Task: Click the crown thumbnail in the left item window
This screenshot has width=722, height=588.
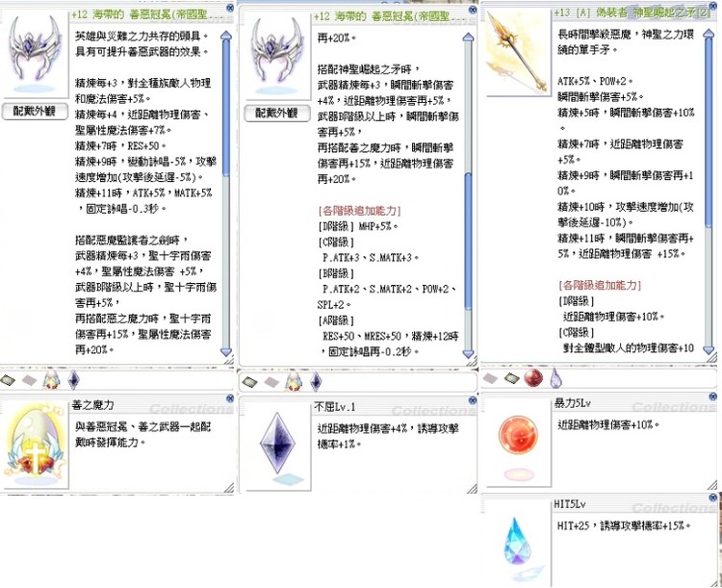Action: (x=35, y=54)
